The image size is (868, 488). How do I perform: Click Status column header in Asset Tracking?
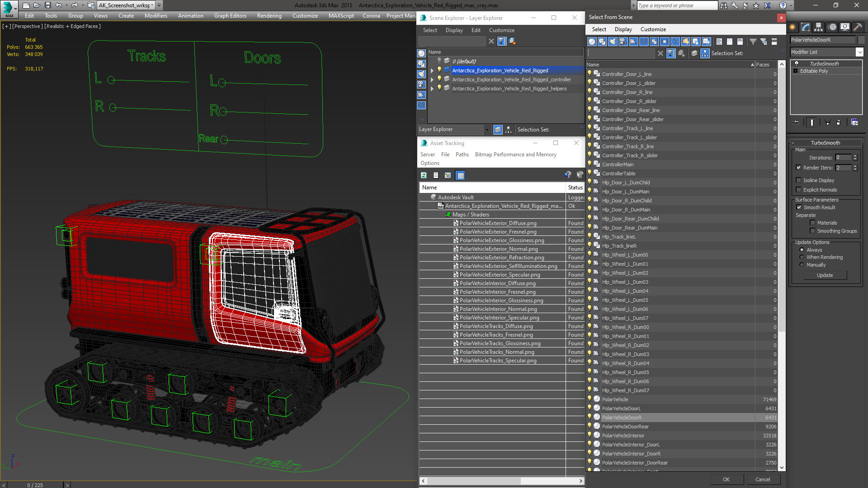point(575,188)
